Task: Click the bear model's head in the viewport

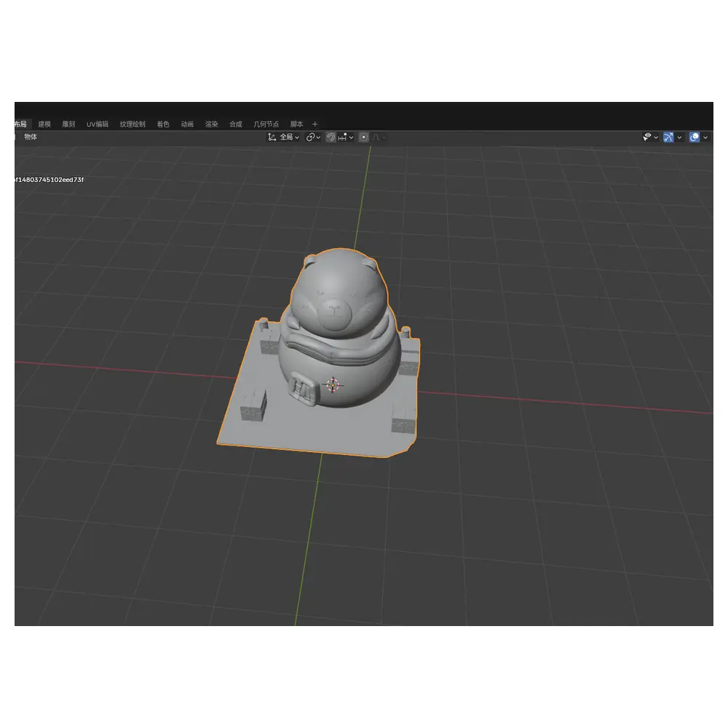Action: pyautogui.click(x=339, y=293)
